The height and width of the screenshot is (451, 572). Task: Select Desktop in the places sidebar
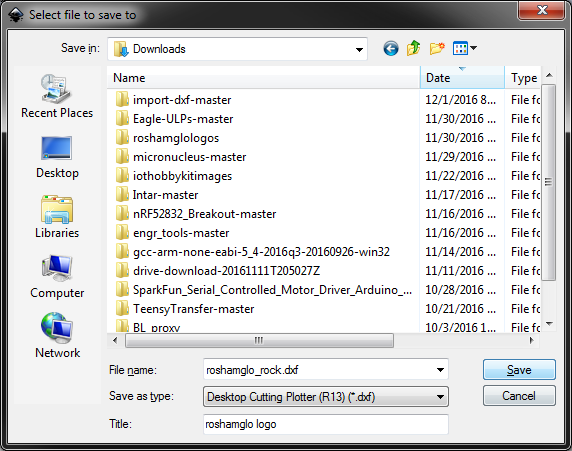(x=57, y=157)
